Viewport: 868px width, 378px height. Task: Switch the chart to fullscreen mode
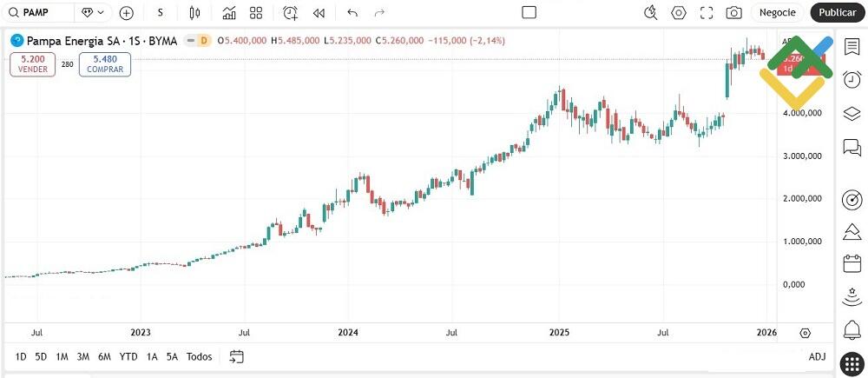(x=707, y=12)
